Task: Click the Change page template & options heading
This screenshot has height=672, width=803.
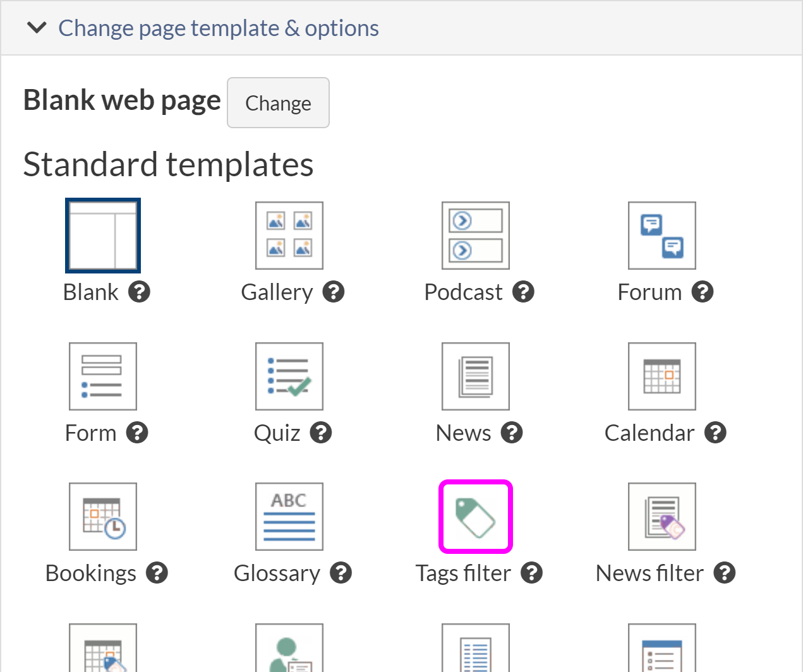Action: [x=218, y=28]
